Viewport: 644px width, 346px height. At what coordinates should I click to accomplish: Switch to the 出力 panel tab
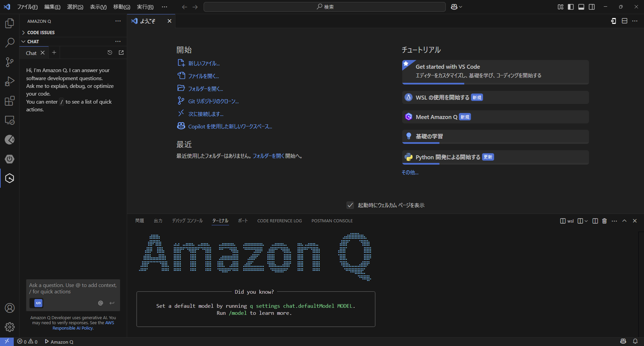coord(158,221)
